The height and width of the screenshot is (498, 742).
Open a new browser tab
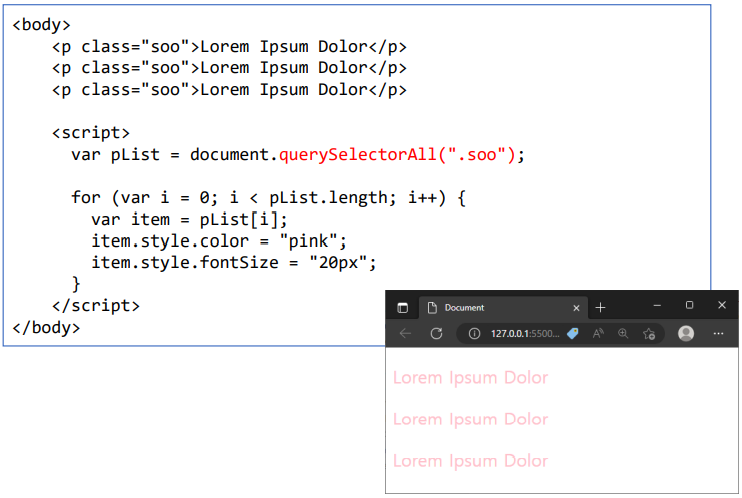pos(601,308)
